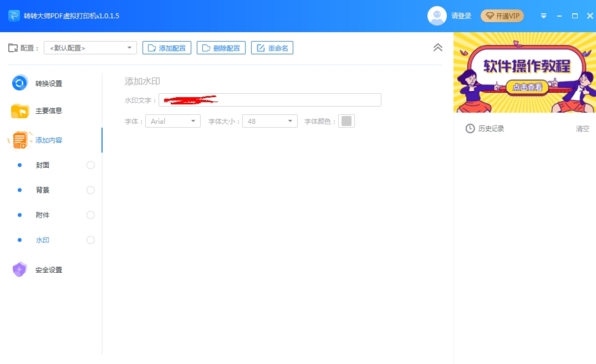Click the user avatar icon
596x364 pixels.
(437, 16)
